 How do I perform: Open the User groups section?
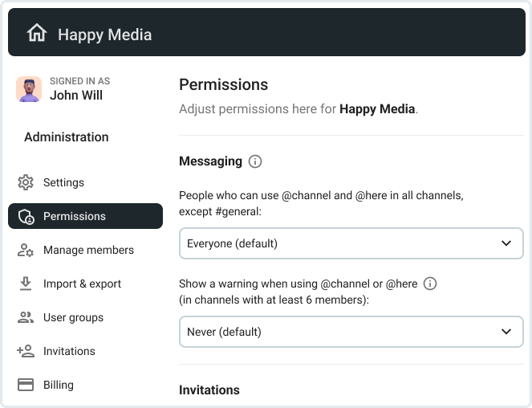[x=73, y=317]
